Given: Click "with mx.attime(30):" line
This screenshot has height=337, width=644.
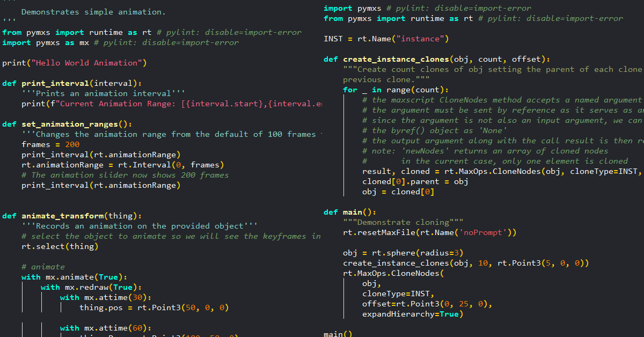Looking at the screenshot, I should 106,297.
